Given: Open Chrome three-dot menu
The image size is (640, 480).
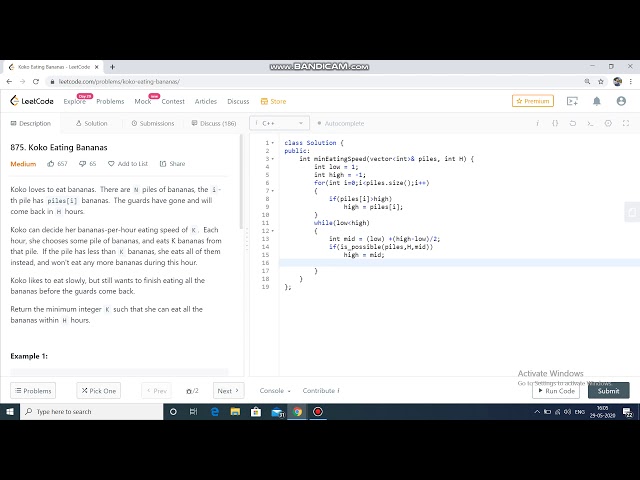Looking at the screenshot, I should point(631,82).
